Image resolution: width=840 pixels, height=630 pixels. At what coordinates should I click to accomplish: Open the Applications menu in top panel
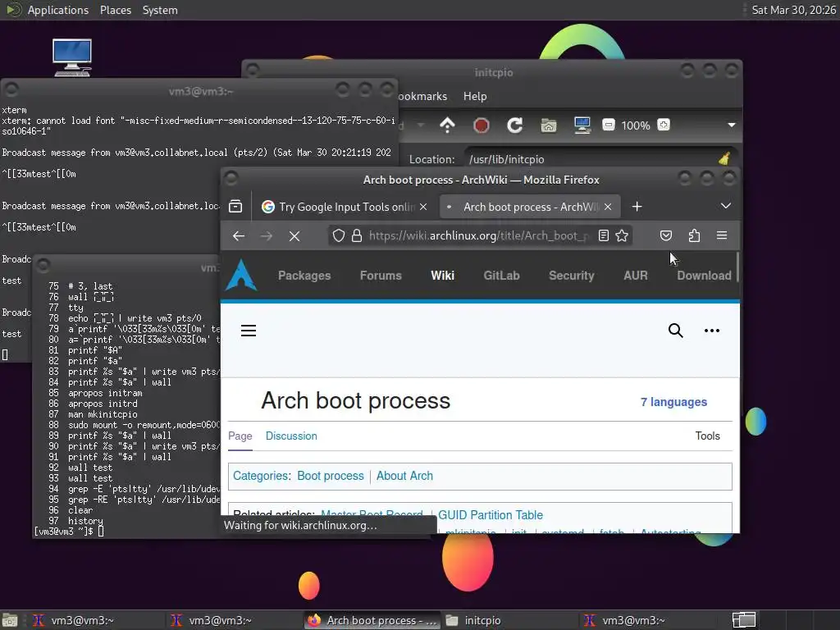pyautogui.click(x=58, y=10)
